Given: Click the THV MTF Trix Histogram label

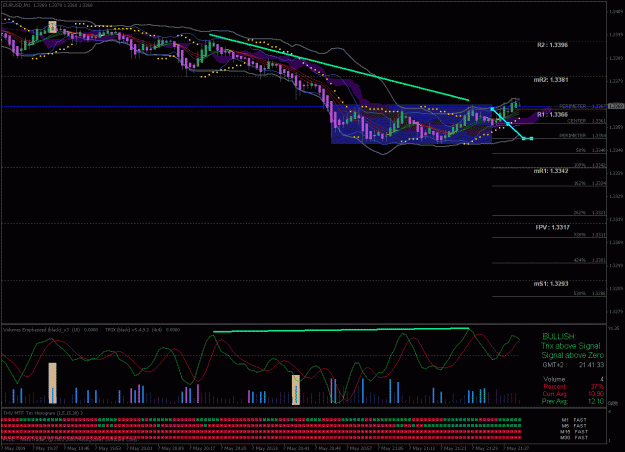Looking at the screenshot, I should [x=43, y=413].
